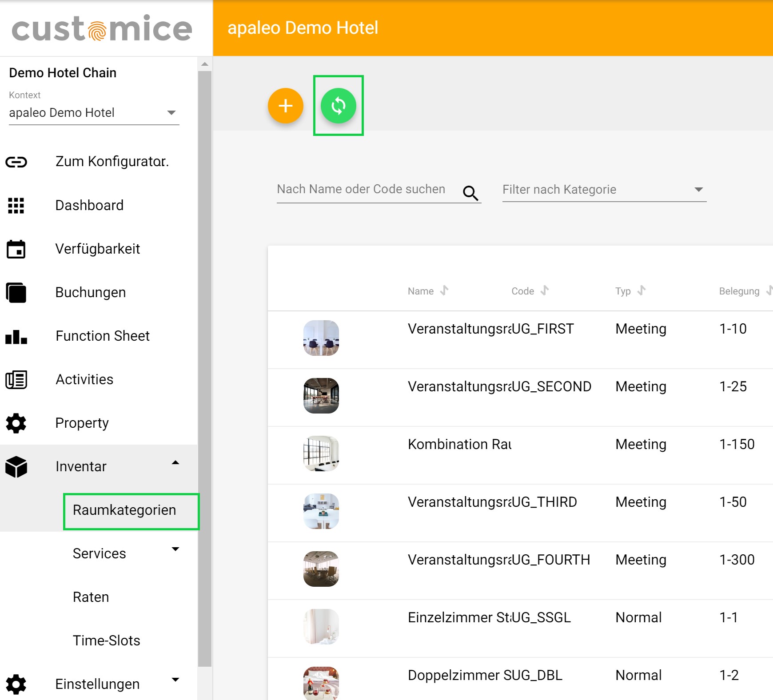Click the Belegung column header
Screen dimensions: 773x700
click(x=739, y=291)
